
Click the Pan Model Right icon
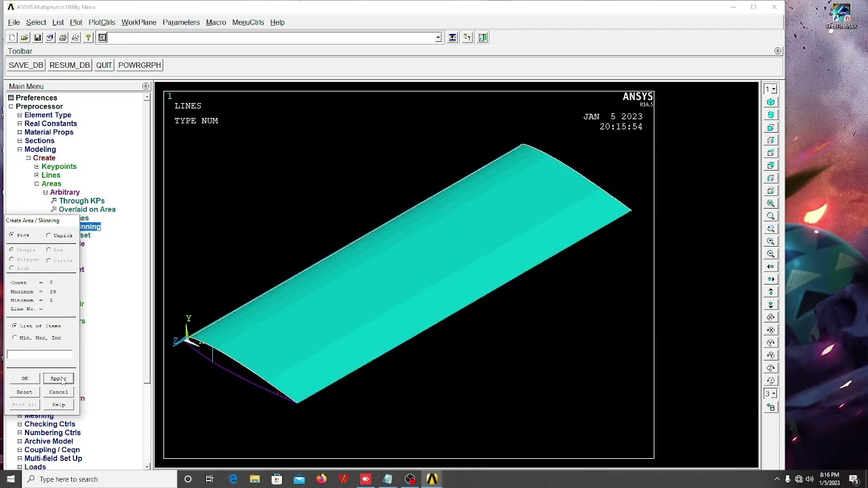(x=771, y=279)
